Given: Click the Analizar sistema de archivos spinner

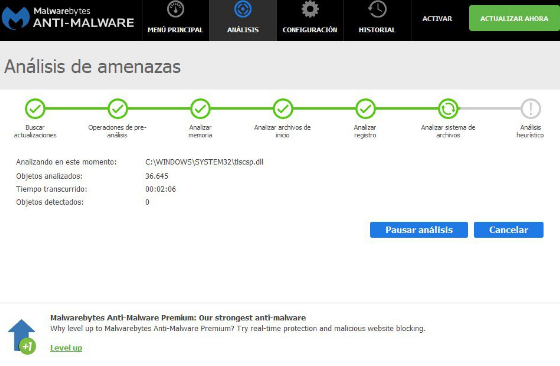Looking at the screenshot, I should tap(448, 109).
